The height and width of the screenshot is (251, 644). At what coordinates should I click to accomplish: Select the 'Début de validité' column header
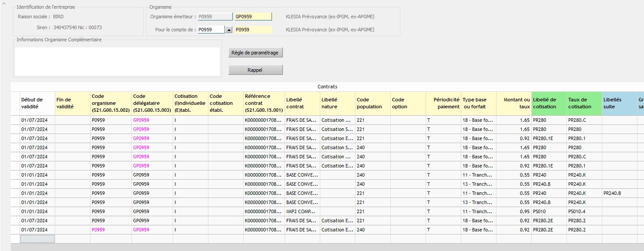point(37,103)
